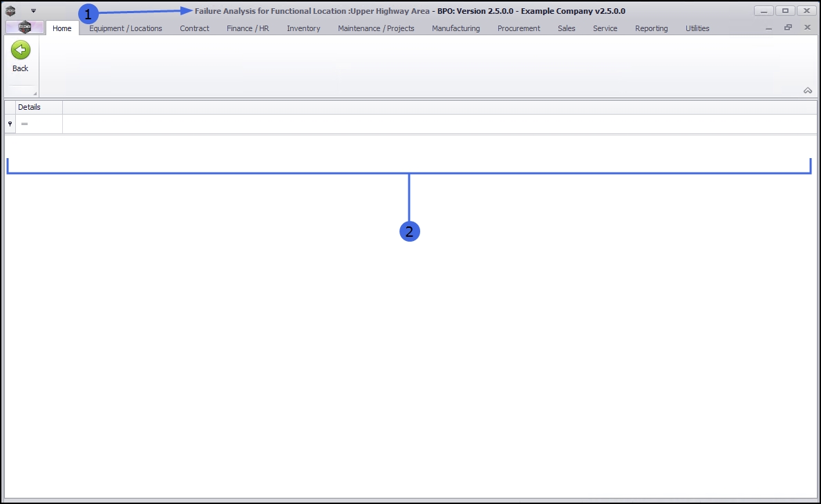
Task: Minimize the inner document window
Action: pyautogui.click(x=768, y=28)
